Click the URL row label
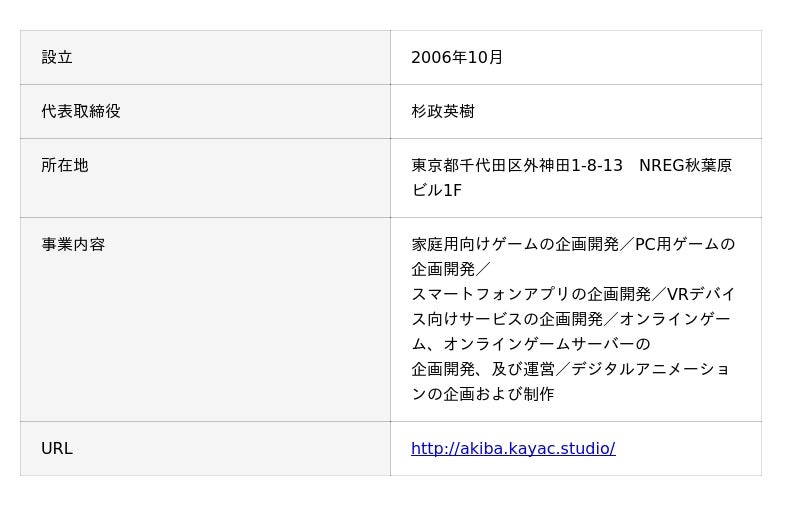The height and width of the screenshot is (506, 800). click(x=57, y=448)
